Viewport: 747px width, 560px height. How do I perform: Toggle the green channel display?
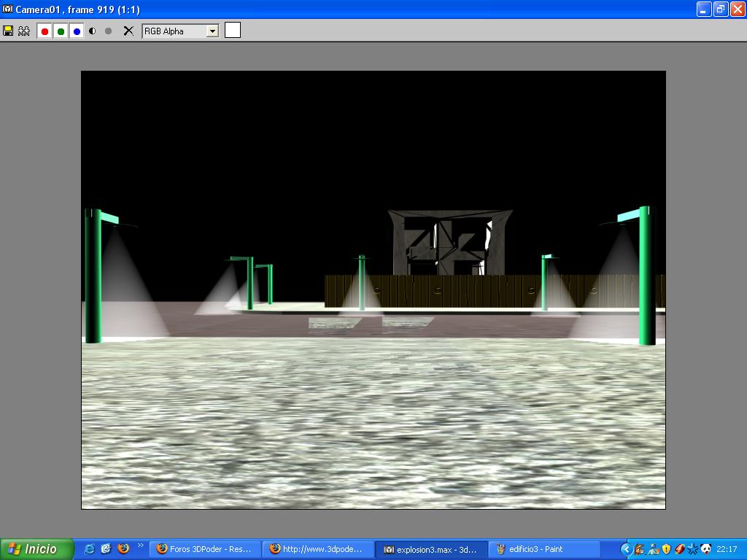pyautogui.click(x=61, y=31)
